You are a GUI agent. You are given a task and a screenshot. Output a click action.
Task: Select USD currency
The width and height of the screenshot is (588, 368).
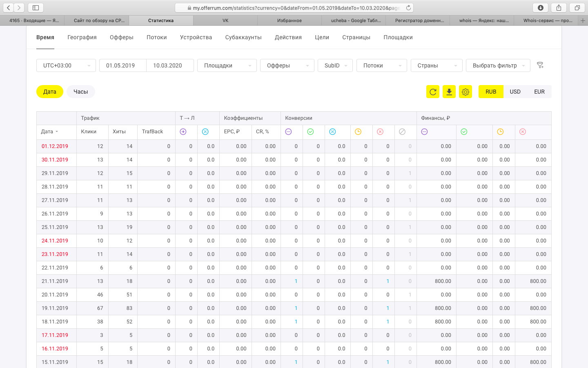pyautogui.click(x=515, y=92)
